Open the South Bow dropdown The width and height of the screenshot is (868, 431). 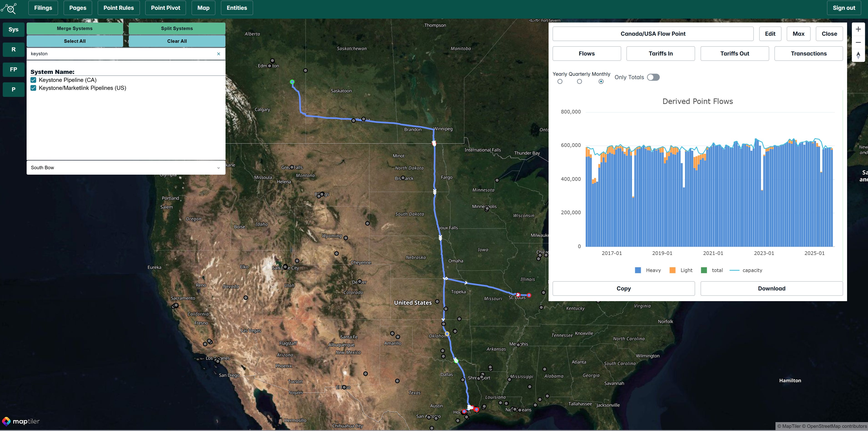click(126, 167)
